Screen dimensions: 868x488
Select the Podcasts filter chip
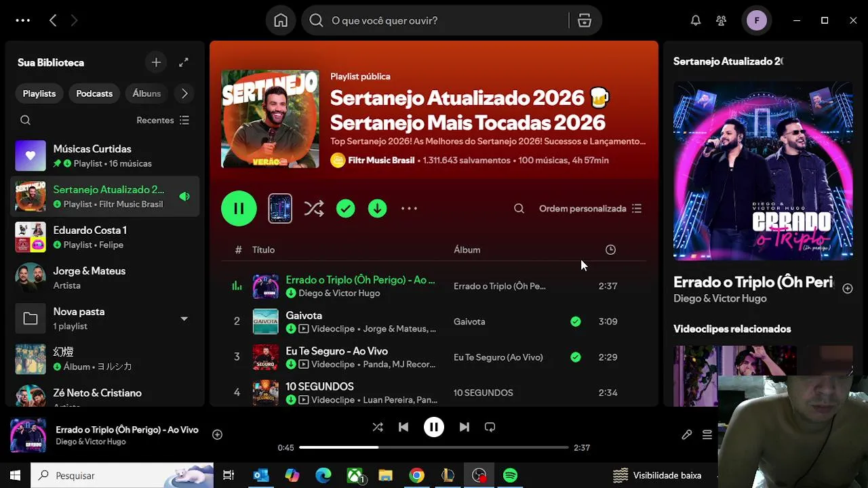coord(94,94)
